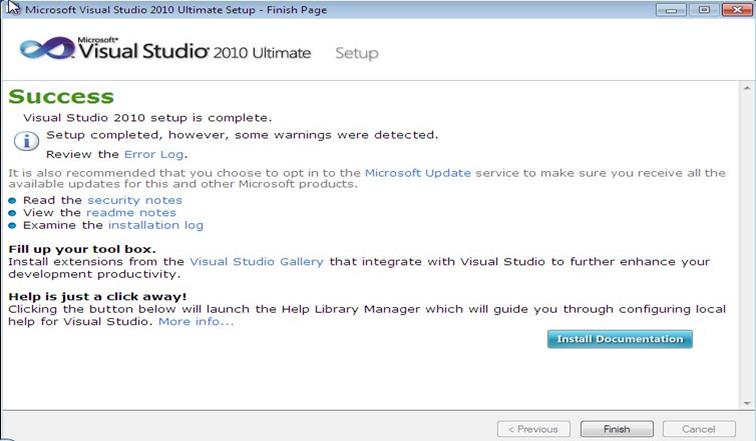This screenshot has width=756, height=441.
Task: Read the security notes link
Action: click(135, 200)
